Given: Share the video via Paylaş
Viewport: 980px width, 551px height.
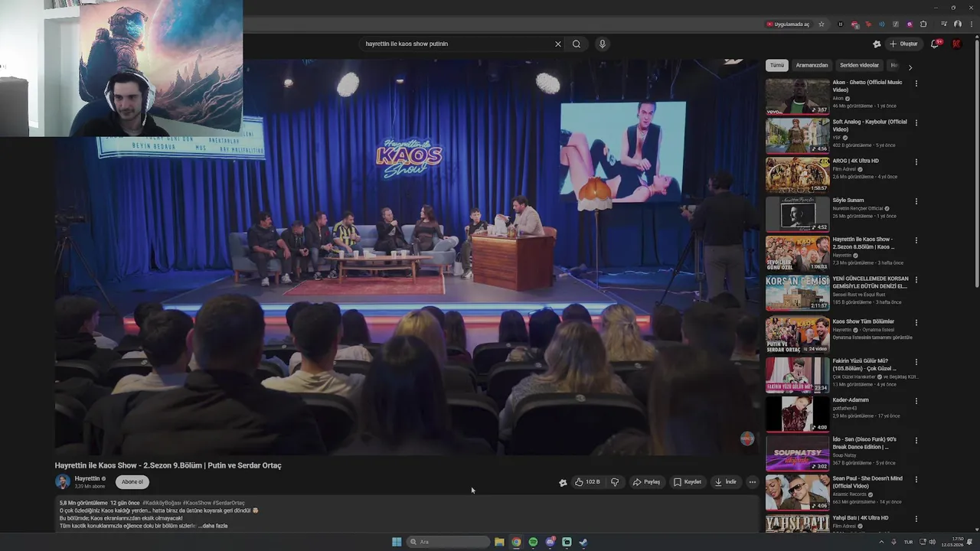Looking at the screenshot, I should (646, 482).
